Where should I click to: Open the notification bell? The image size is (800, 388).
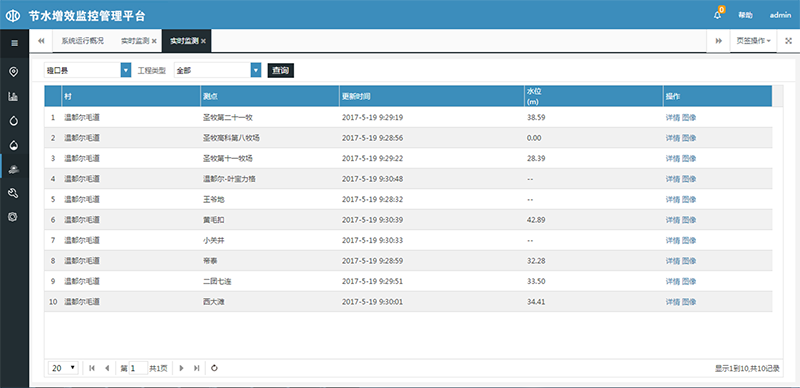click(x=717, y=15)
